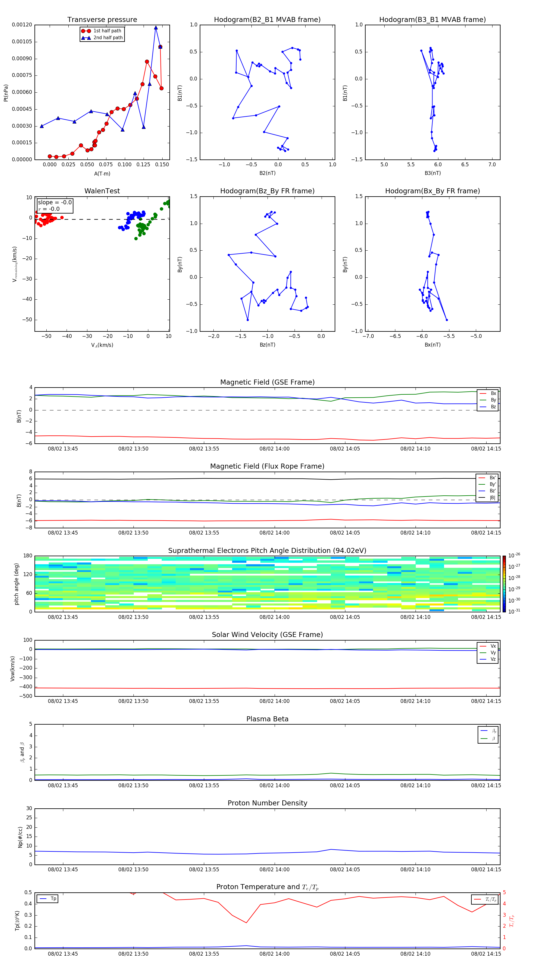The image size is (535, 980).
Task: Click 08/02 13:50 tick under Proton Number Density
Action: [133, 869]
